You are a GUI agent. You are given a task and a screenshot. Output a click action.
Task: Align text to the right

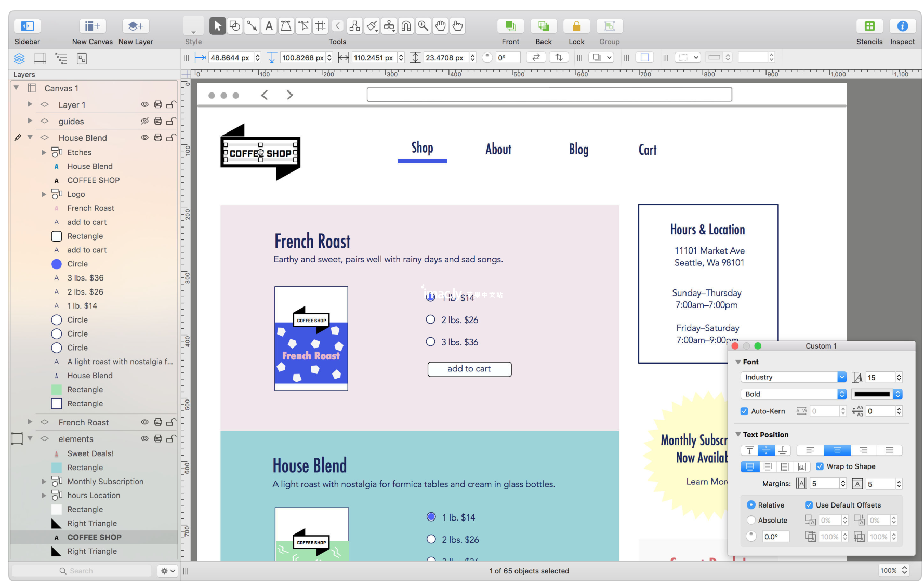(863, 450)
